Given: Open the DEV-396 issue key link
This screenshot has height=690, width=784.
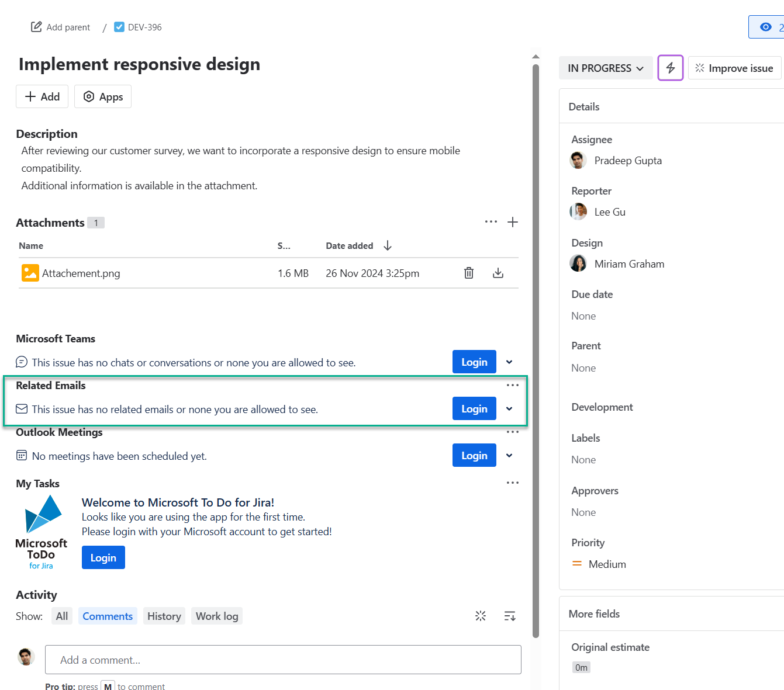Looking at the screenshot, I should tap(144, 27).
